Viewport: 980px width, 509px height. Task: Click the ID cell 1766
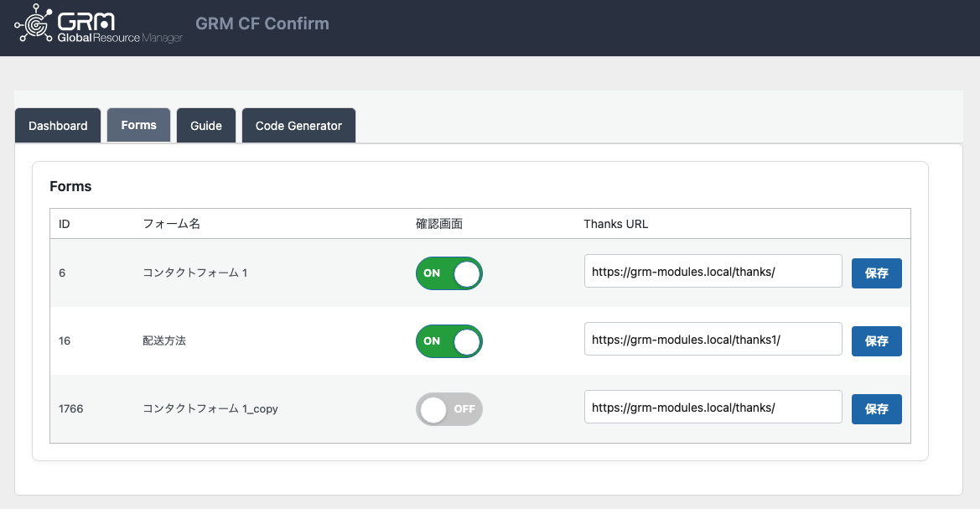(x=70, y=409)
